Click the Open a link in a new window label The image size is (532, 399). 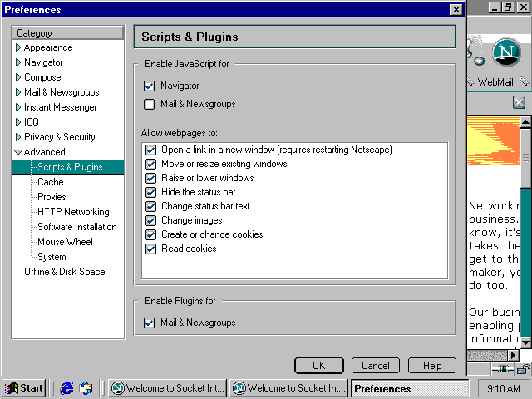click(277, 150)
